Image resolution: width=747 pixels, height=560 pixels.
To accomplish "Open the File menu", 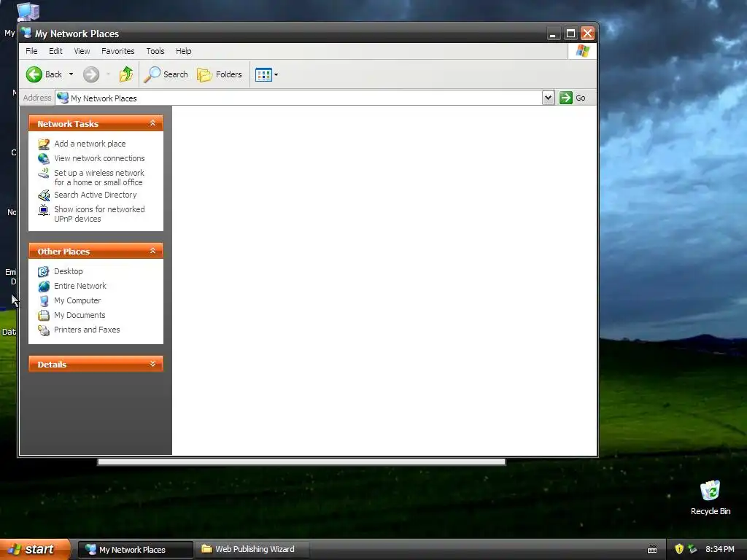I will (x=31, y=51).
